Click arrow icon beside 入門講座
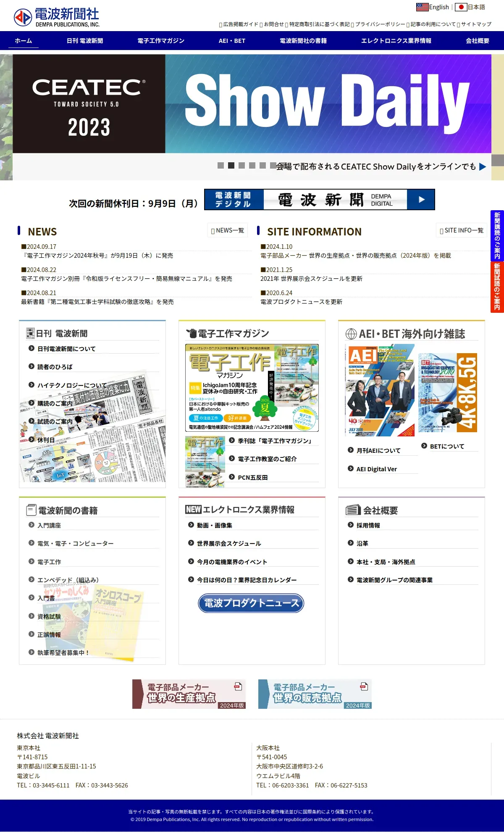The height and width of the screenshot is (832, 504). point(31,525)
